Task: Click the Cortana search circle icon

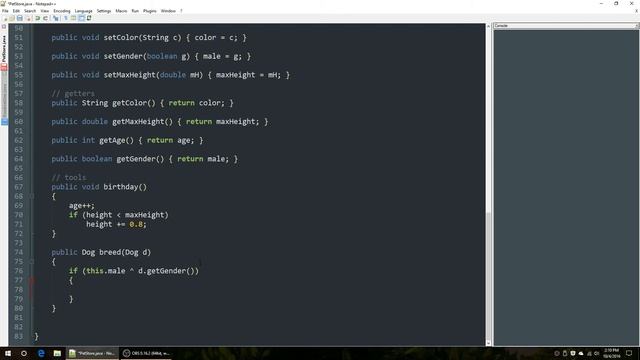Action: (x=24, y=353)
